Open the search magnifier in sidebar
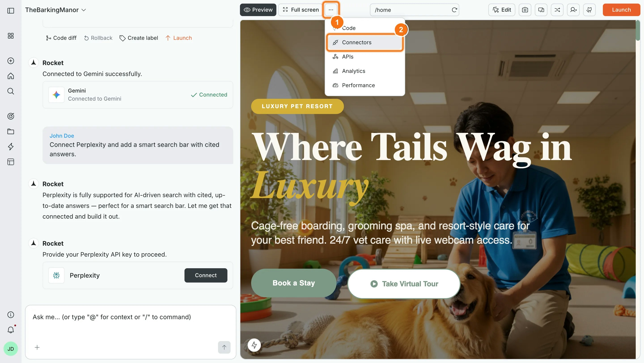644x363 pixels. 11,91
